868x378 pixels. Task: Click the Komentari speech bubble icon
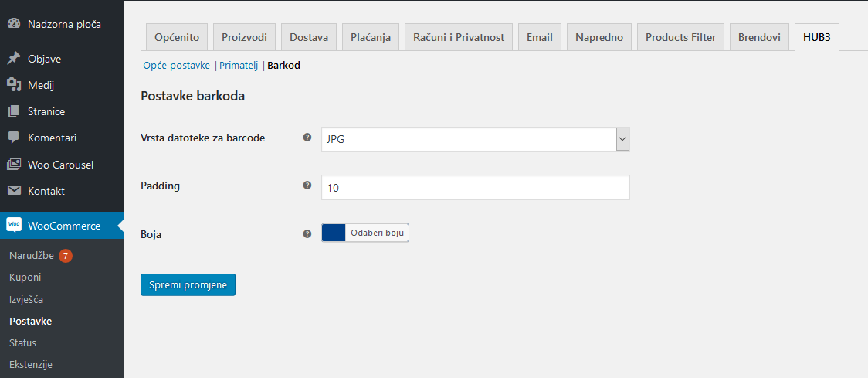point(14,138)
